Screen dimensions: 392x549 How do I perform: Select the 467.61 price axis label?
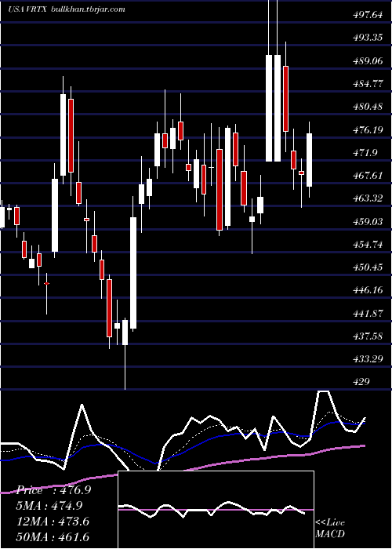click(367, 176)
